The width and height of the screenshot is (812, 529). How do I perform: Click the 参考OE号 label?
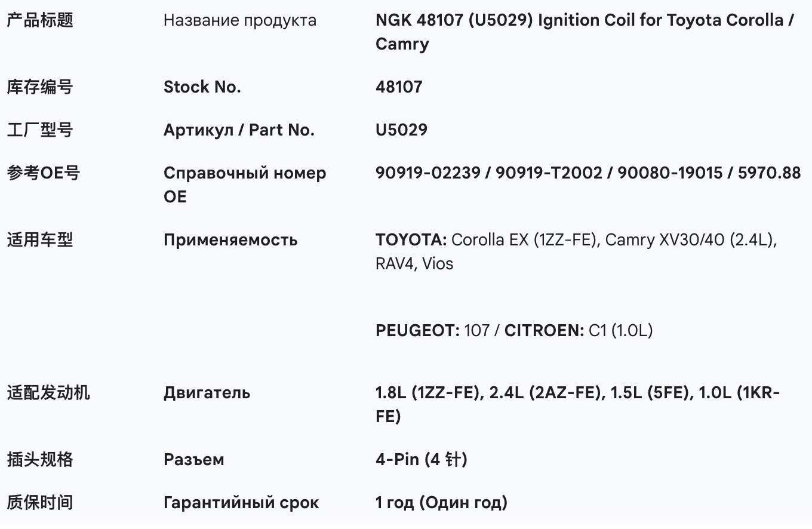(43, 173)
